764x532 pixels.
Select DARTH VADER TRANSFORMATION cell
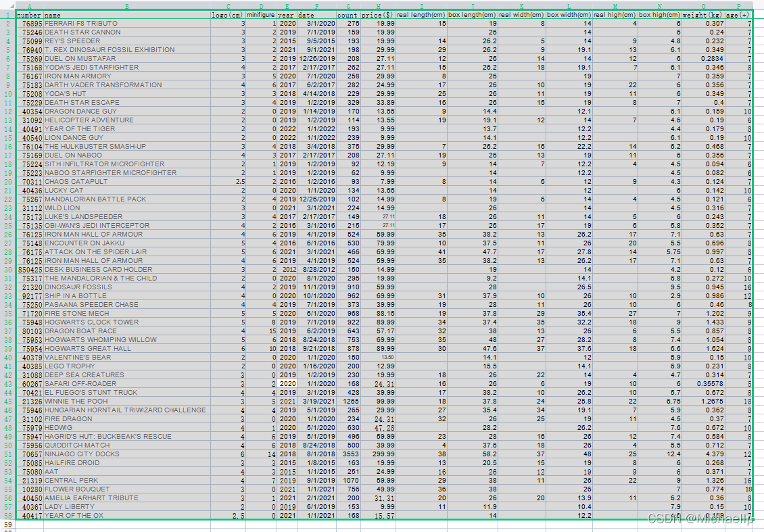[x=126, y=84]
